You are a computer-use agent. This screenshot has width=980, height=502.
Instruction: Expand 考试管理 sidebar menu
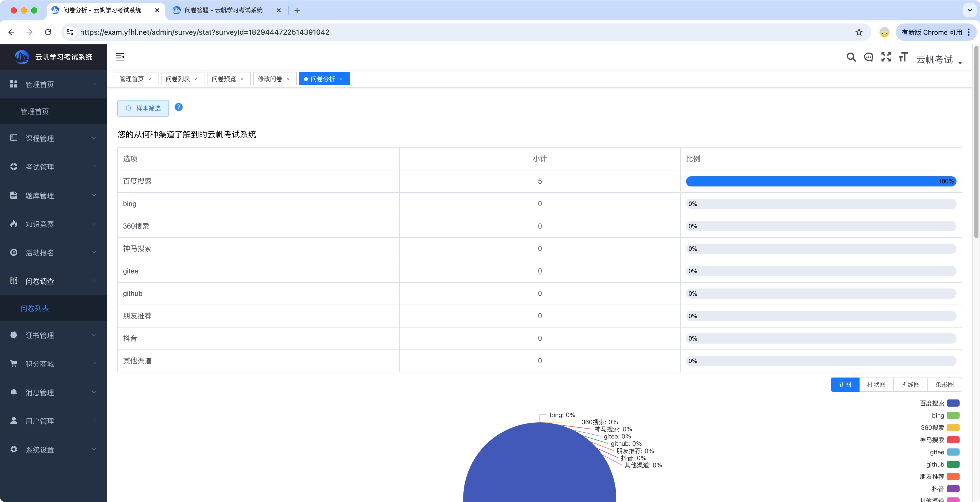53,167
